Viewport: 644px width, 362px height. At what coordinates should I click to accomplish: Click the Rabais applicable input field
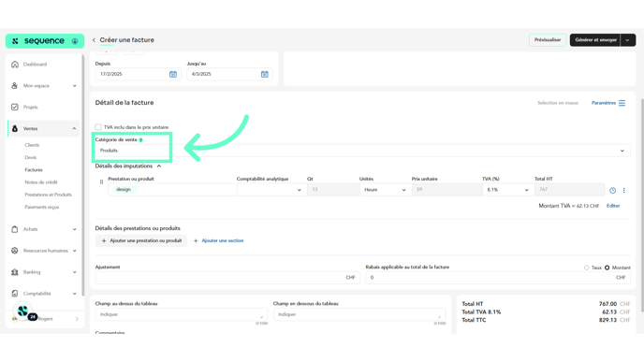tap(498, 278)
